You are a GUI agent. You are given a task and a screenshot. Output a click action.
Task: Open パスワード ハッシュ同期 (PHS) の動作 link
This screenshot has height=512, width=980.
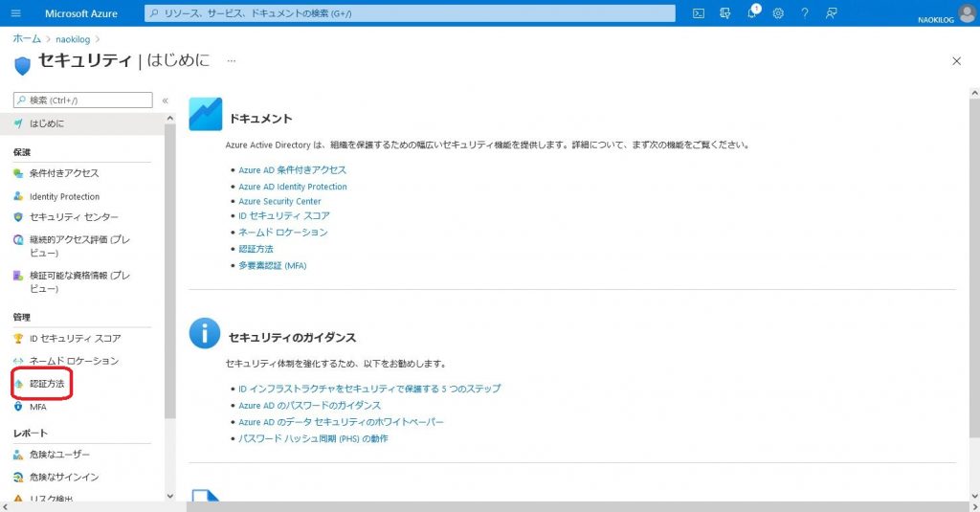tap(313, 439)
